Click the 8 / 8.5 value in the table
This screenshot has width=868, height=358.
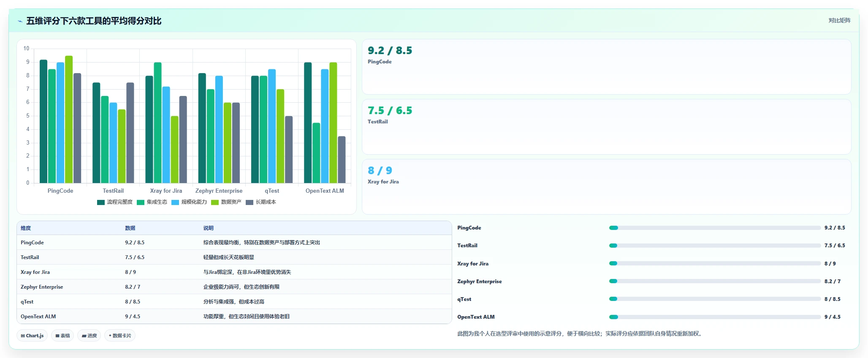[x=133, y=302]
